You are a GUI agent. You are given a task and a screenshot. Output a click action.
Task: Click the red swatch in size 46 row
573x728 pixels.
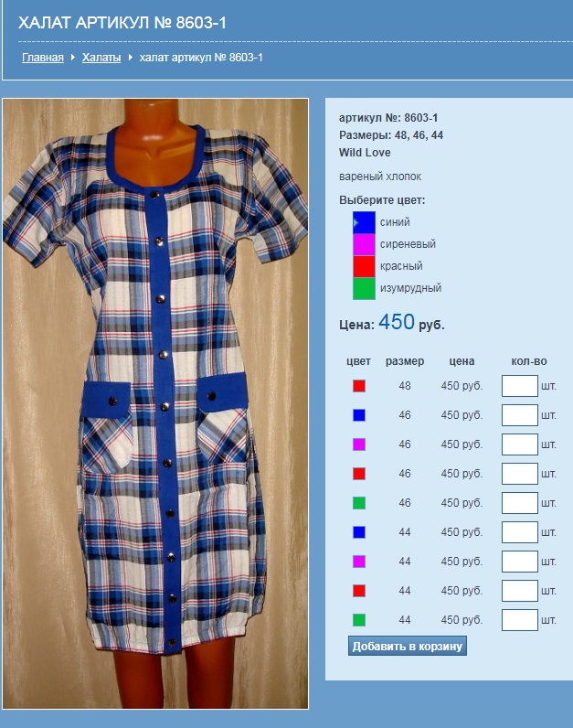point(359,474)
